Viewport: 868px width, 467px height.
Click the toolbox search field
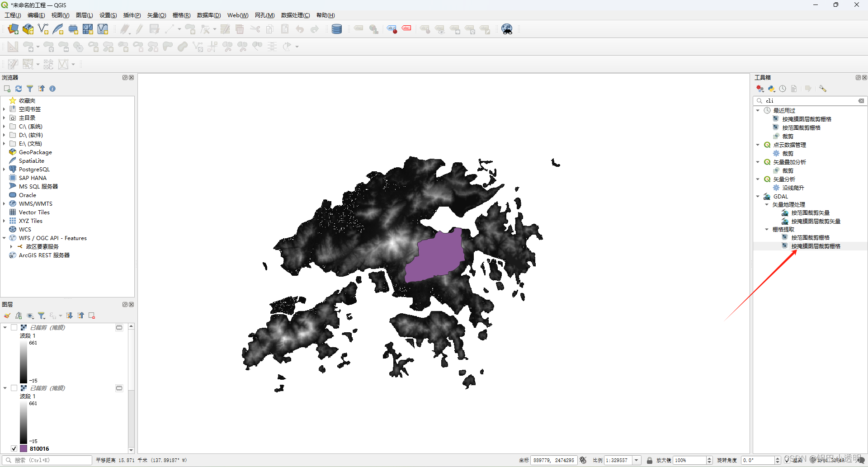click(811, 101)
